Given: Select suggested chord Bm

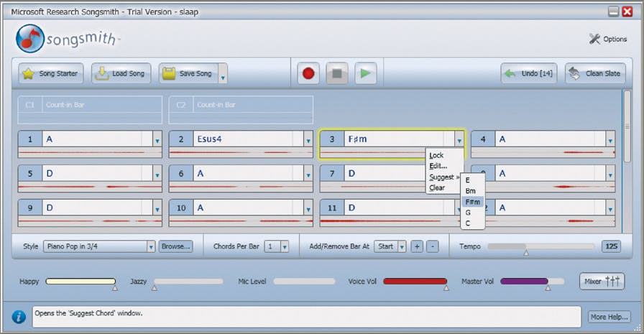Looking at the screenshot, I should [x=473, y=191].
